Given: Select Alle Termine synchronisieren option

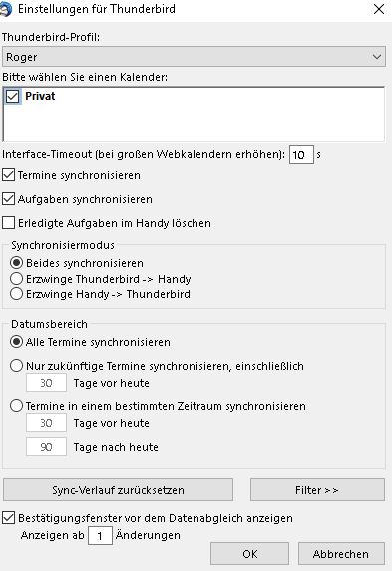Looking at the screenshot, I should click(16, 342).
